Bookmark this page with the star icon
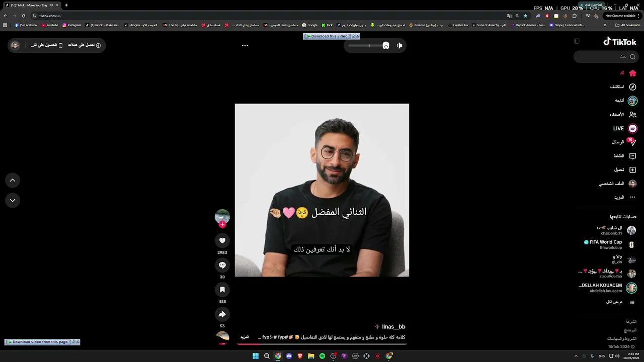This screenshot has width=644, height=362. pyautogui.click(x=525, y=16)
